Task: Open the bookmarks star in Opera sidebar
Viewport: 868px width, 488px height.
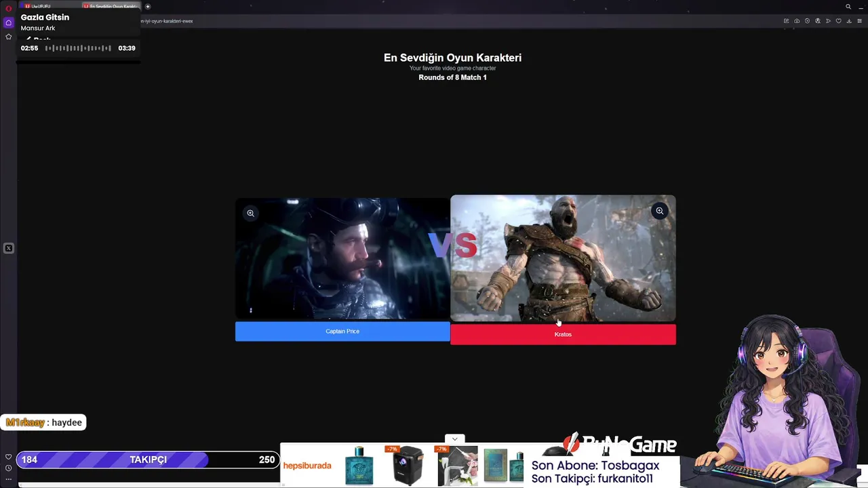Action: (8, 37)
